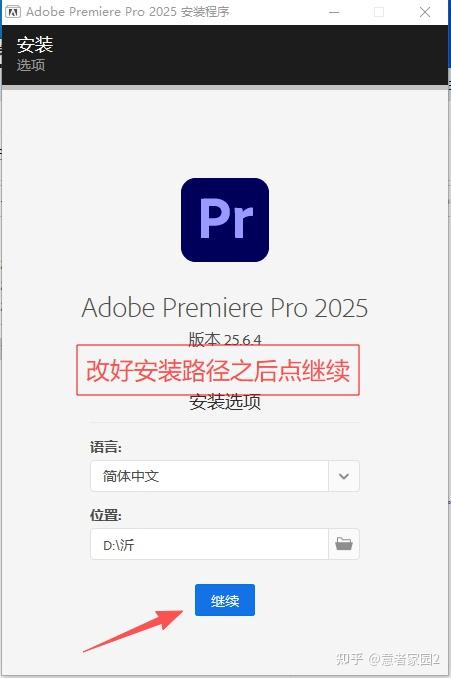451x678 pixels.
Task: Click the 安装 header title
Action: click(x=35, y=45)
